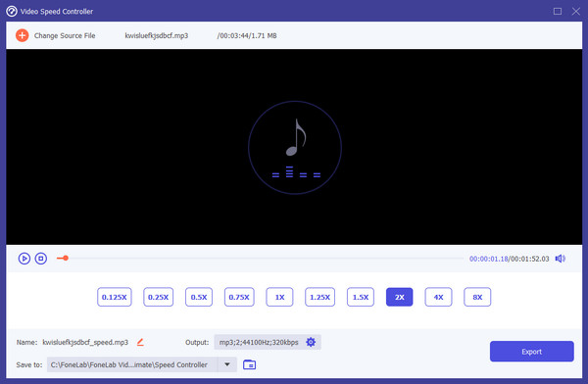Click the kwisluefkjsdbcf_speed.mp3 output name
Image resolution: width=588 pixels, height=384 pixels.
pyautogui.click(x=85, y=342)
